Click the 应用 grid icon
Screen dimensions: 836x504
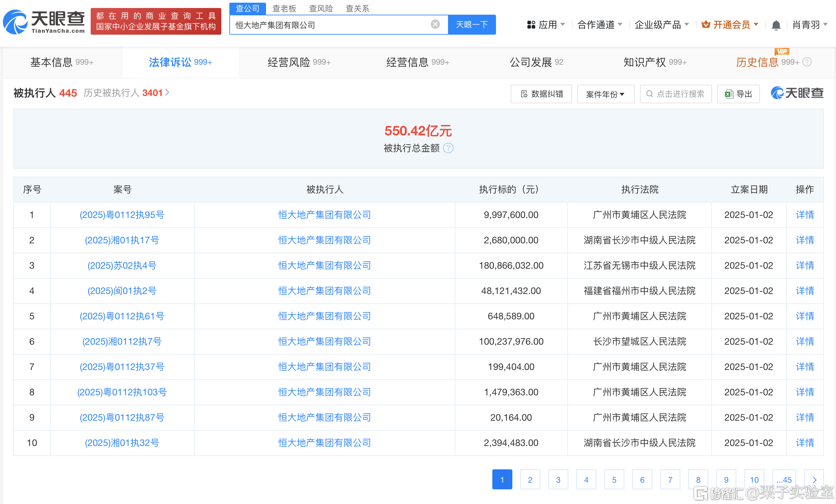[x=531, y=25]
